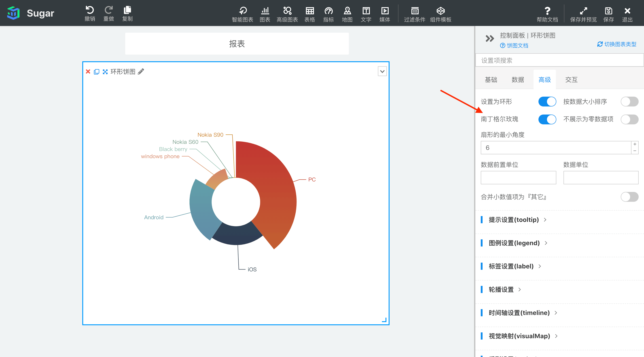Click the chart resize corner handle
The height and width of the screenshot is (357, 644).
384,320
